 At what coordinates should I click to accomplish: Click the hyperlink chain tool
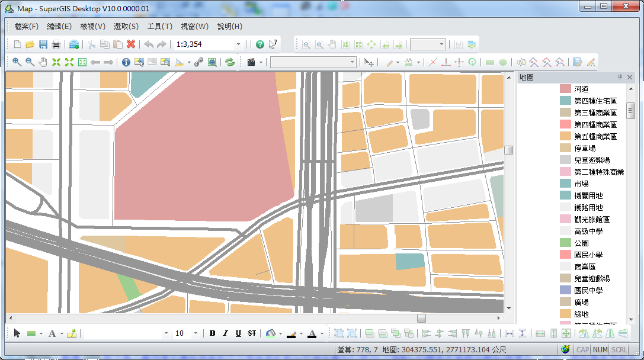(199, 62)
